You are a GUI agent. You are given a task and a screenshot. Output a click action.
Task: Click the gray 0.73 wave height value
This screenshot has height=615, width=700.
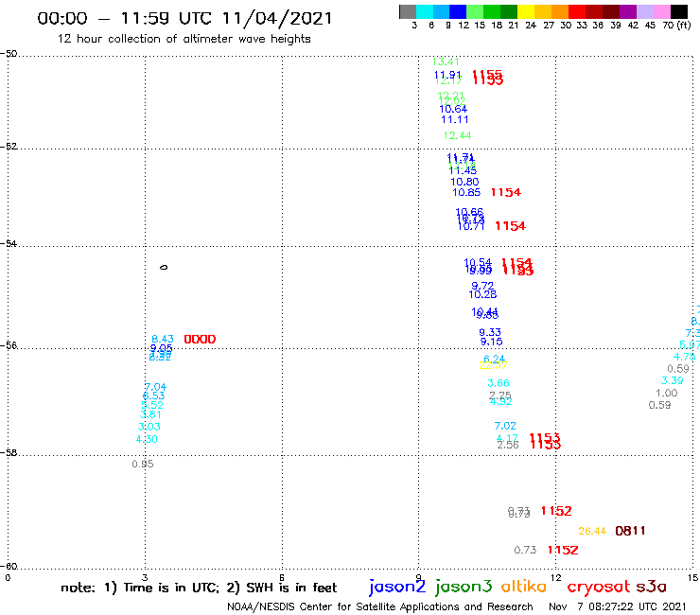pos(525,550)
